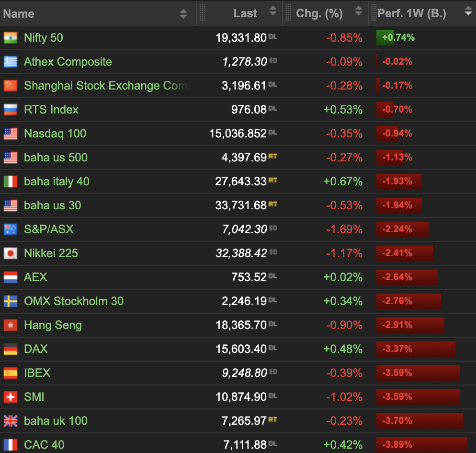Open the Nikkei 225 index

tap(51, 253)
